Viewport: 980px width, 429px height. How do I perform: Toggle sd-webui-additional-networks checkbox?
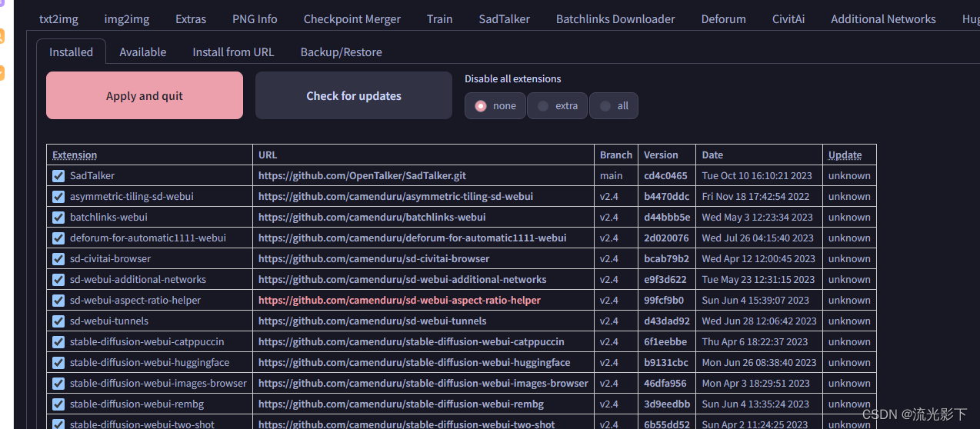point(58,280)
